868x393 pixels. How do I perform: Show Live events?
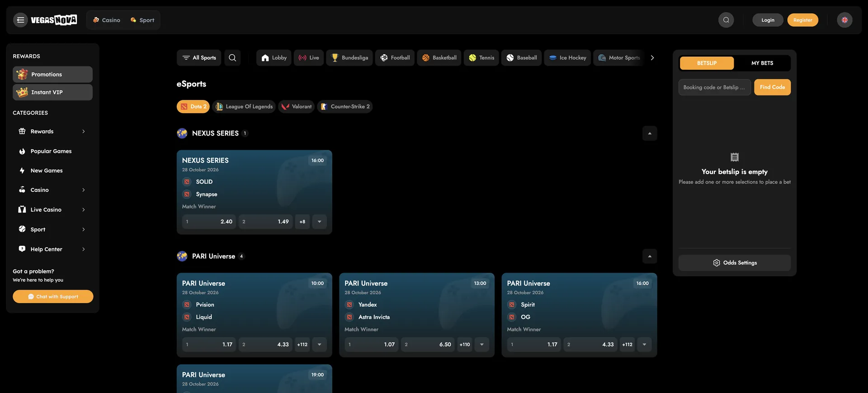[309, 58]
